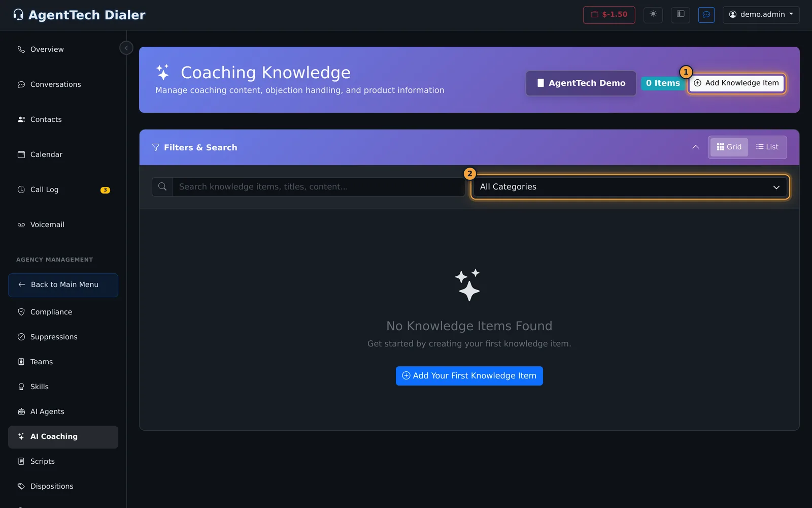The width and height of the screenshot is (812, 508).
Task: Click the negative balance $-1.50 button
Action: pyautogui.click(x=609, y=15)
